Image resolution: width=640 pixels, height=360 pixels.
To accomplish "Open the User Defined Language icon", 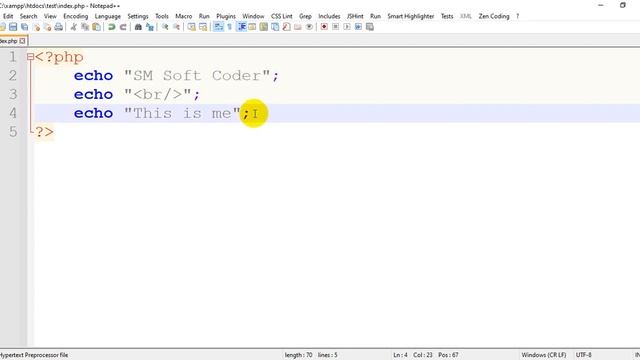I will point(252,27).
